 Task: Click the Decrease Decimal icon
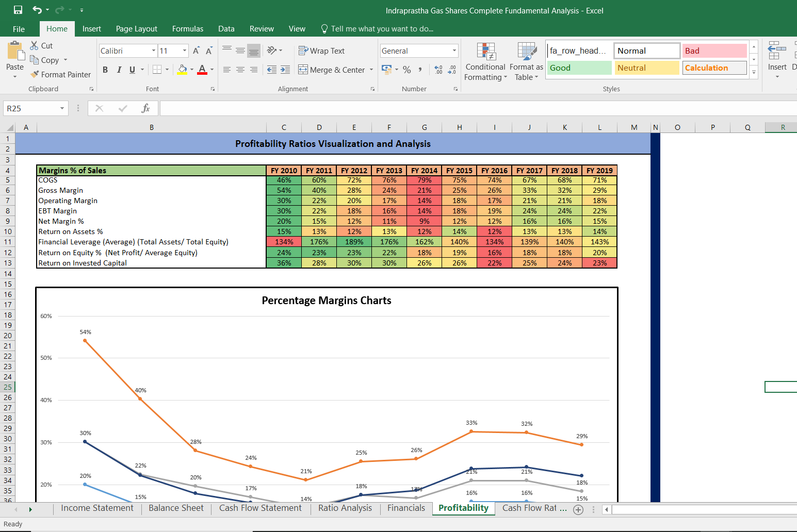[452, 70]
